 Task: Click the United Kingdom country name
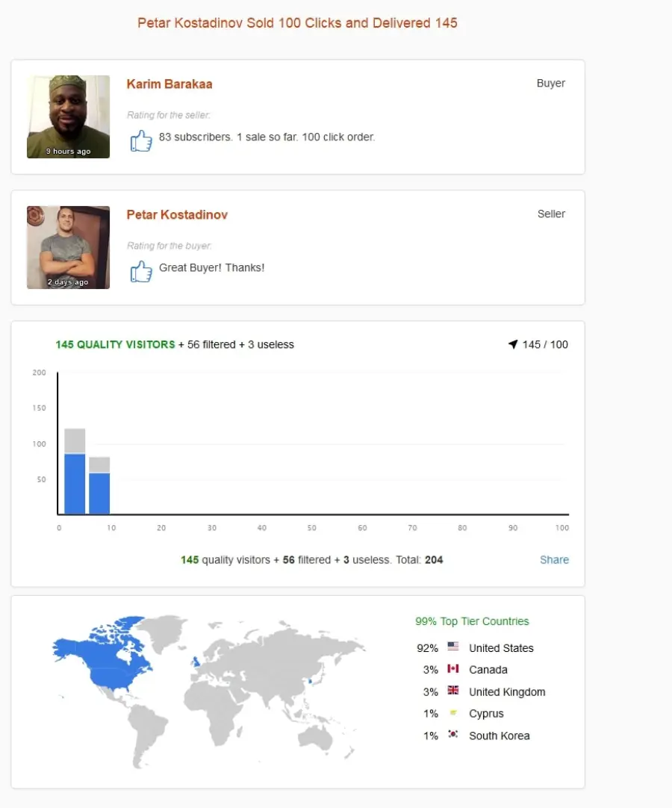click(507, 692)
